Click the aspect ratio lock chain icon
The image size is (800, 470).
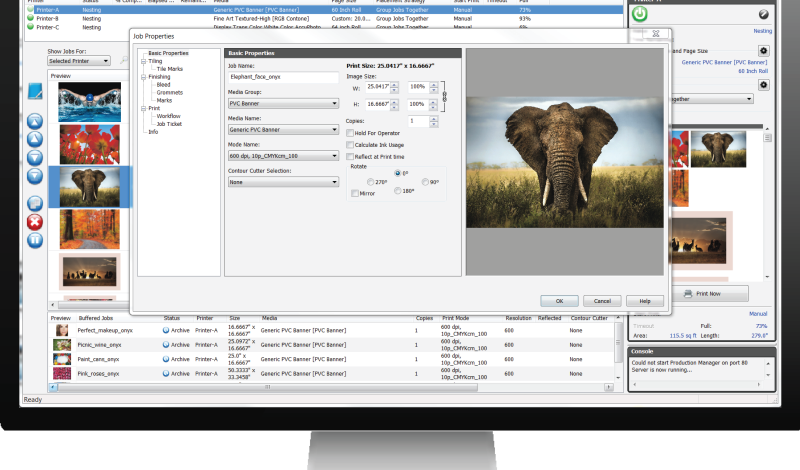point(444,96)
